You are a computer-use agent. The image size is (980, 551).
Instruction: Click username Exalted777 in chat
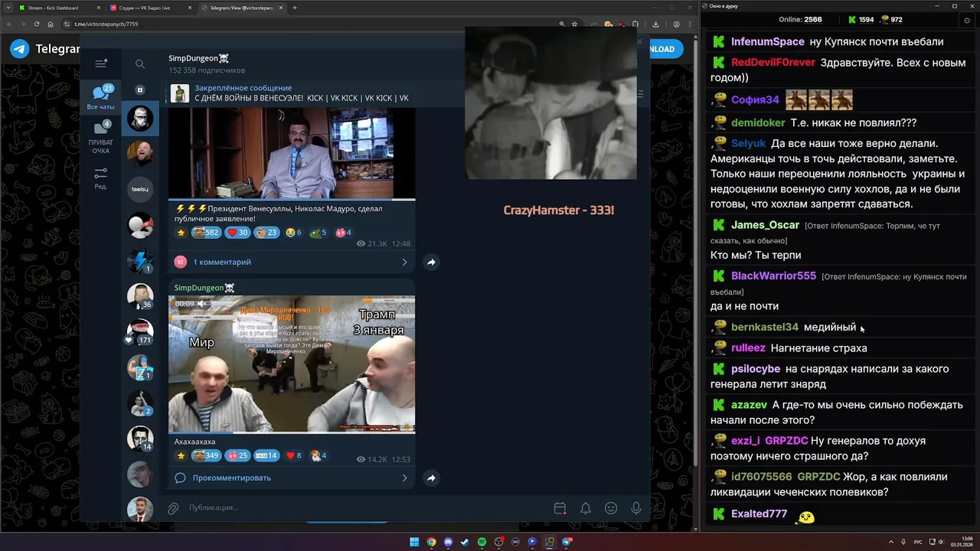point(759,514)
